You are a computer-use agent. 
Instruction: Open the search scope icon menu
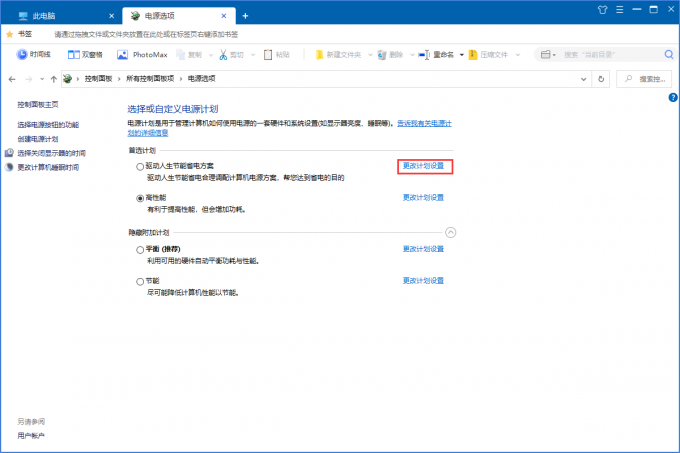(548, 55)
